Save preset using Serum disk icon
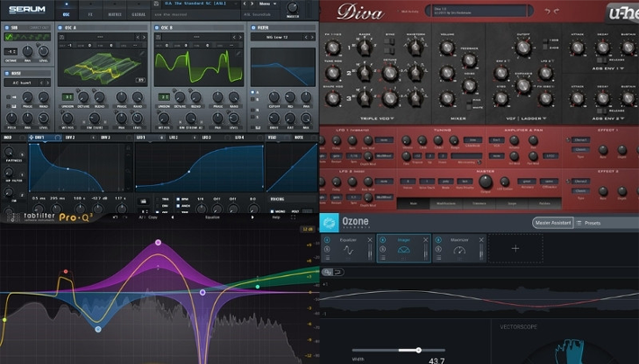The height and width of the screenshot is (364, 639). 156,4
